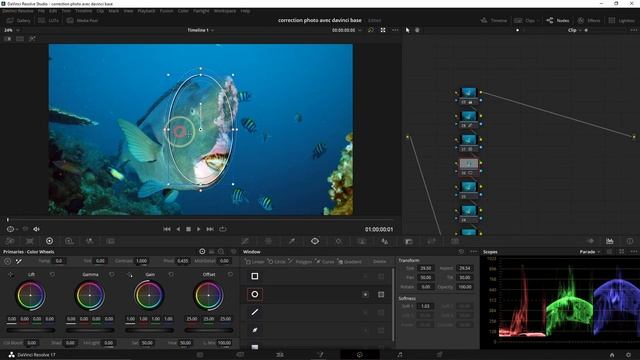The image size is (640, 360).
Task: Adjust the Gamma master wheel slider
Action: click(90, 330)
